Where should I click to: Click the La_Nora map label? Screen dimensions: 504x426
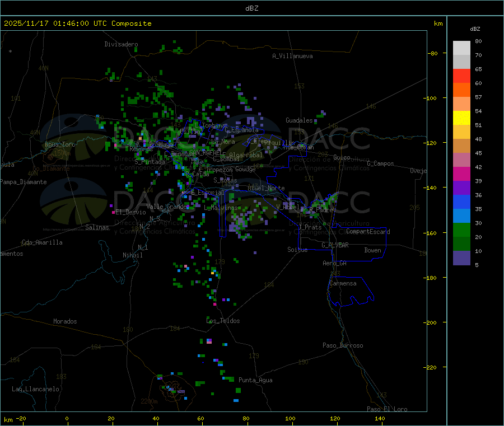223,142
